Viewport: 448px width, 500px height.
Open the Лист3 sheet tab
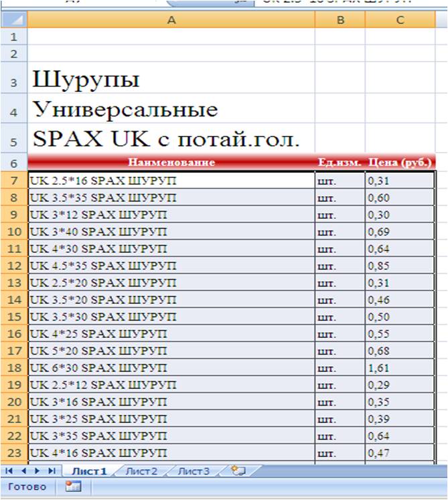click(x=193, y=471)
